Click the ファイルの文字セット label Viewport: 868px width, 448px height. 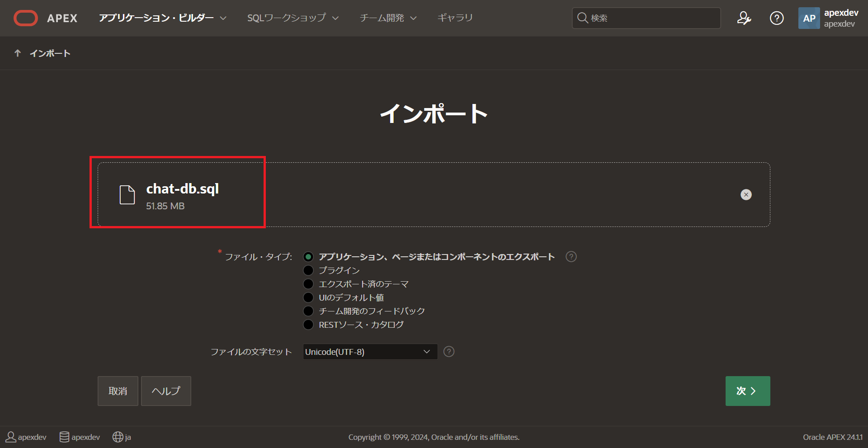251,352
